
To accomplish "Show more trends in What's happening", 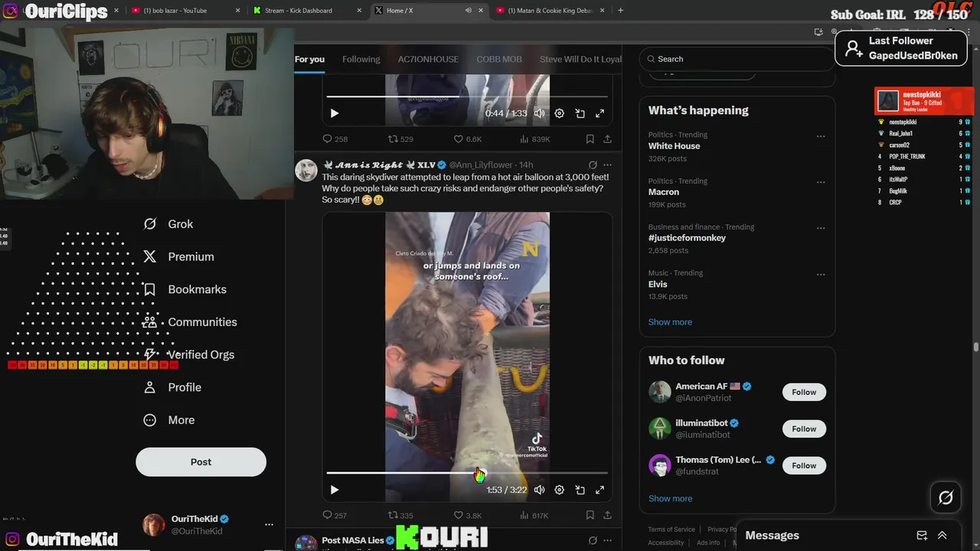I will [670, 322].
